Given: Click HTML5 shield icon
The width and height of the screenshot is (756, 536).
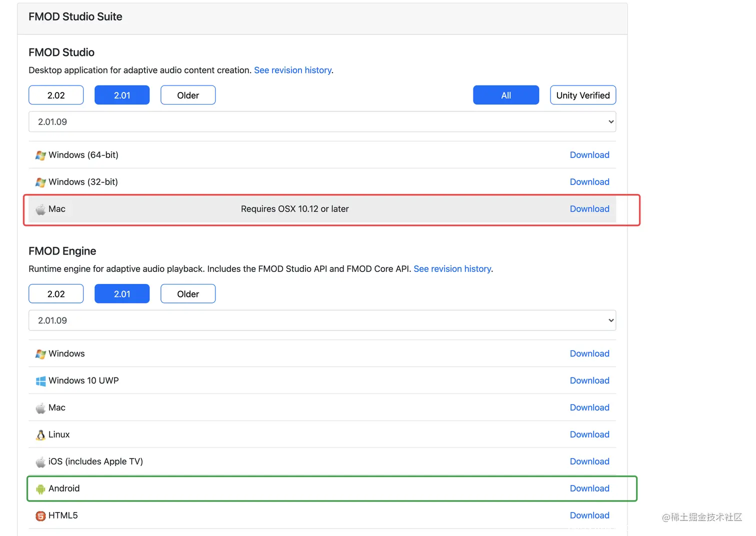Looking at the screenshot, I should [x=40, y=516].
